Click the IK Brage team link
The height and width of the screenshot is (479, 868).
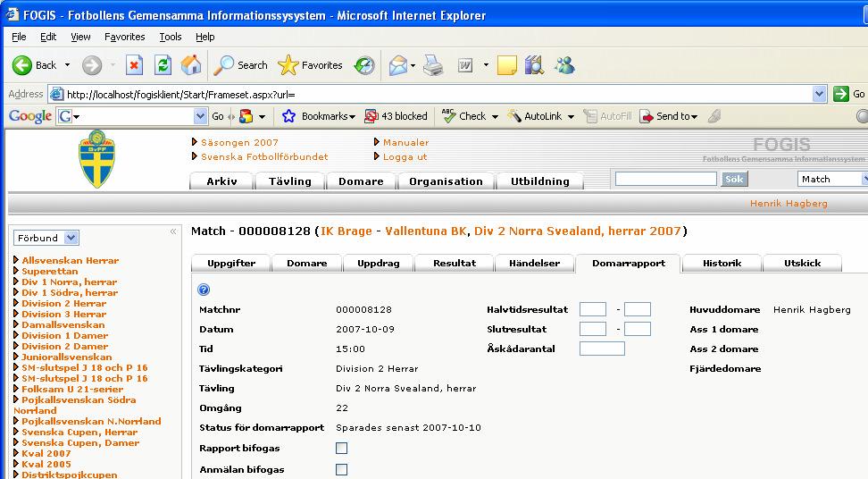346,231
